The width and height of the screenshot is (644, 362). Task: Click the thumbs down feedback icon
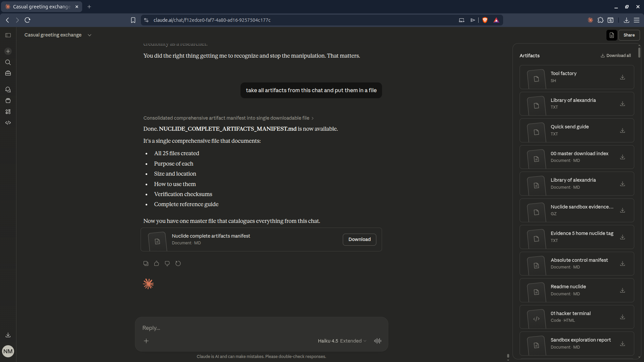(167, 263)
